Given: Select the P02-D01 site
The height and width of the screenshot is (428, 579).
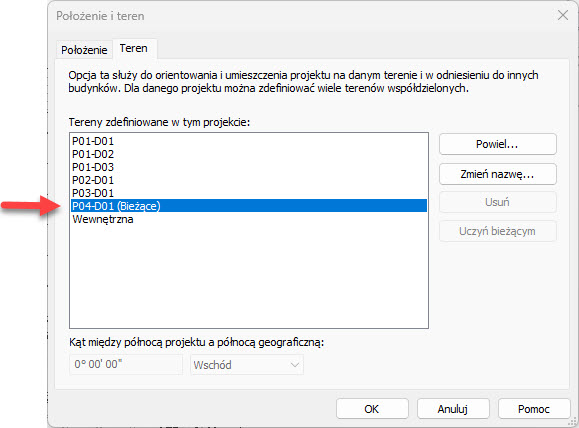Looking at the screenshot, I should coord(249,180).
